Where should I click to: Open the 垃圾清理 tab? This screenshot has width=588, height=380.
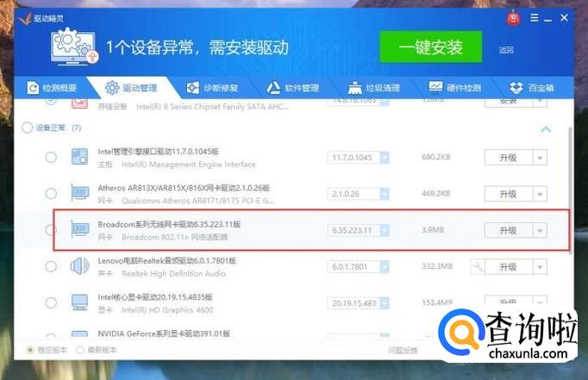(374, 88)
